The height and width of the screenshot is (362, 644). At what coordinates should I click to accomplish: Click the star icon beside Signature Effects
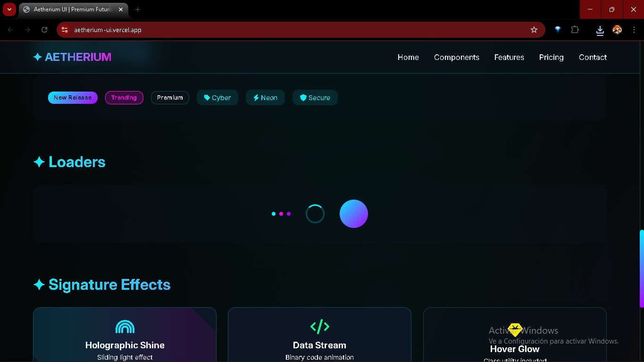click(39, 285)
